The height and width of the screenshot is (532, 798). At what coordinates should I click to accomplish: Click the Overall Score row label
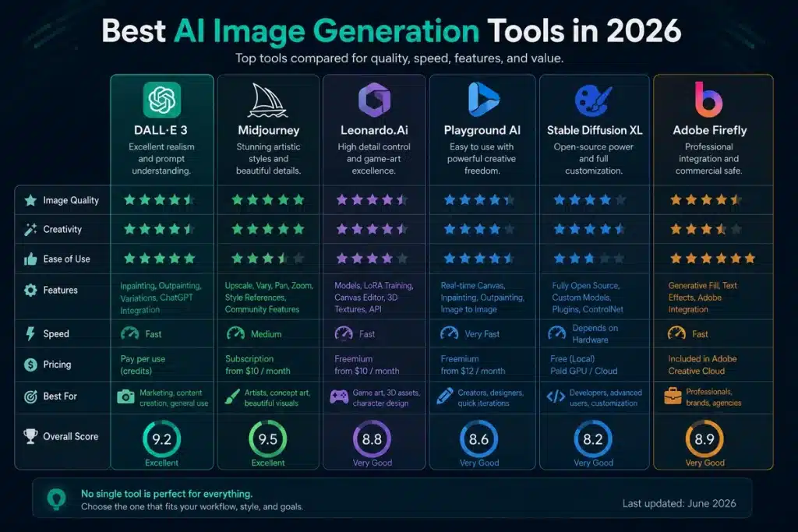click(x=70, y=436)
